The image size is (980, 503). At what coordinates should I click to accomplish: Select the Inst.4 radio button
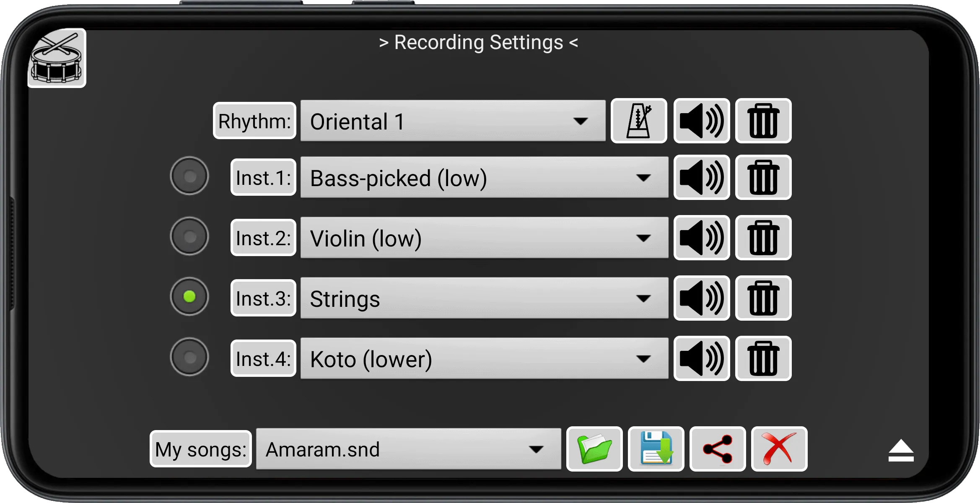pos(189,357)
